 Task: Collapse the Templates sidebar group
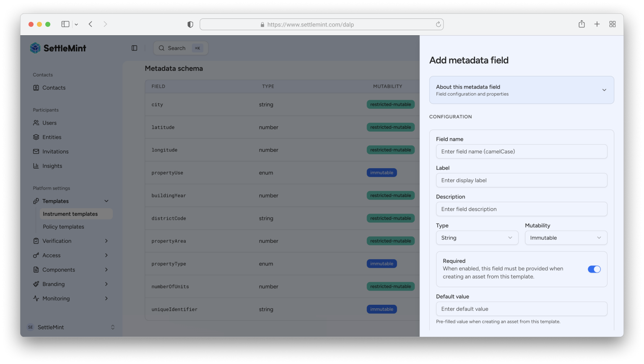click(x=106, y=201)
